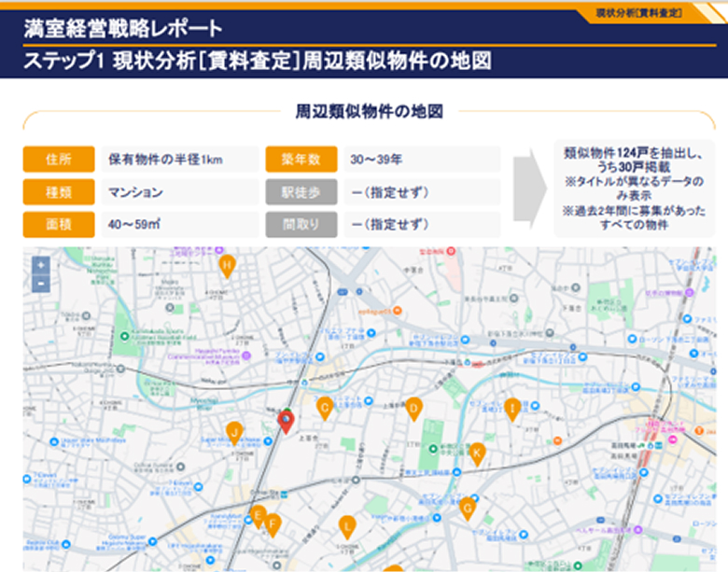Click the orange map marker D
Screen dimensions: 728x572
tap(413, 408)
